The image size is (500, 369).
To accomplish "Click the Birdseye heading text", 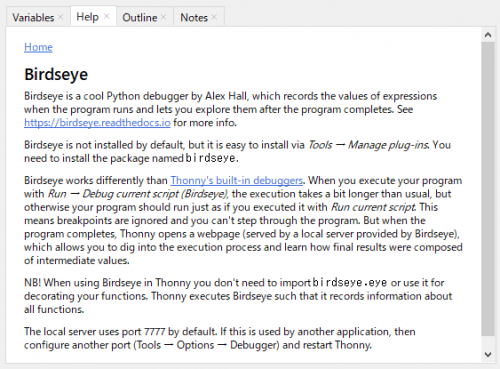I will [56, 74].
